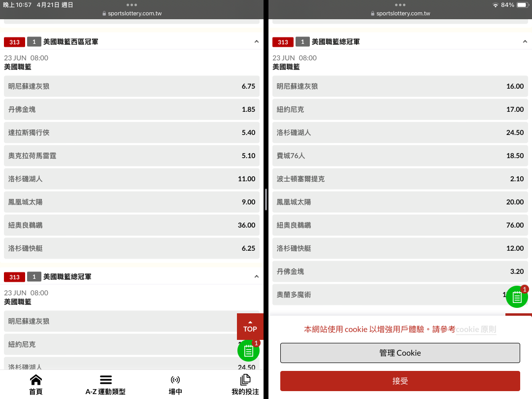Tap the 313 badge beside 美國職籃西區冠軍

14,42
